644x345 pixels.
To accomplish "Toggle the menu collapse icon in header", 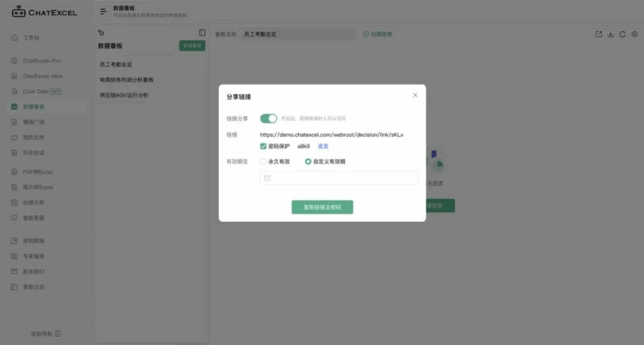I will pos(104,11).
